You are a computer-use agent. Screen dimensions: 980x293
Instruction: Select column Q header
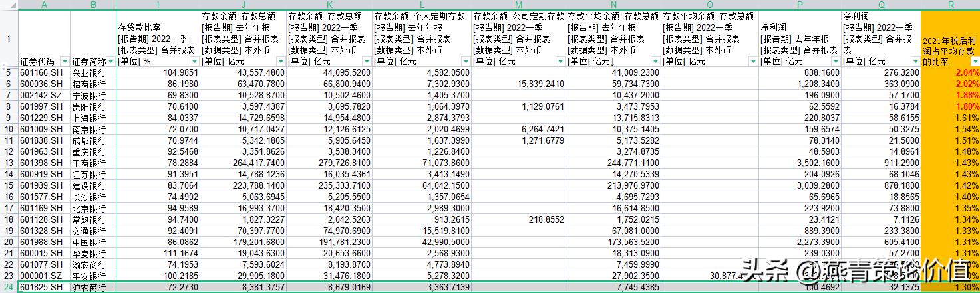(881, 5)
